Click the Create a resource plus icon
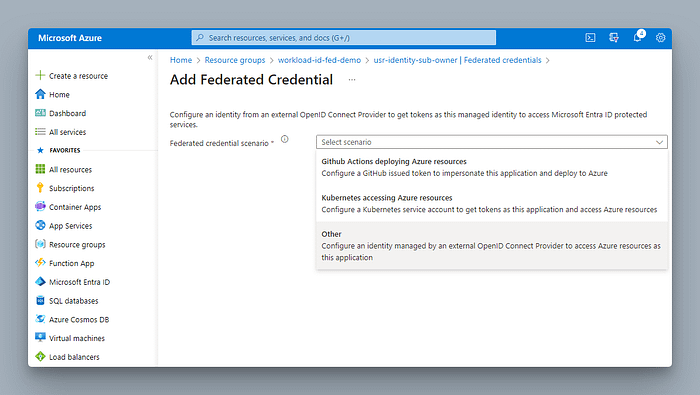Viewport: 700px width, 395px height. [x=40, y=75]
